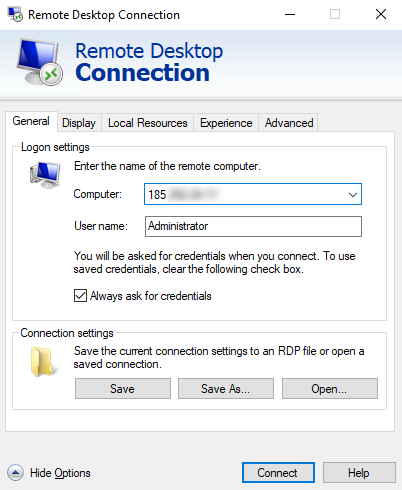
Task: Click the 'Computer:' label
Action: coord(98,194)
